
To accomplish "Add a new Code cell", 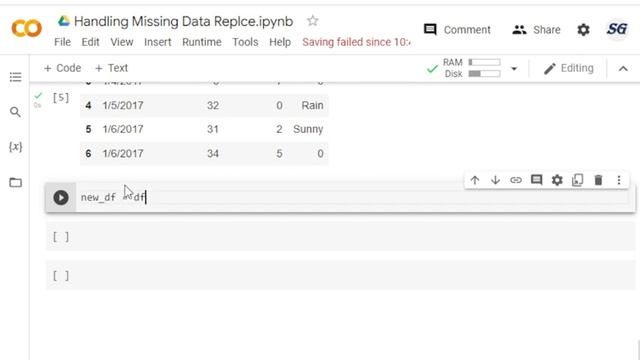I will tap(62, 68).
